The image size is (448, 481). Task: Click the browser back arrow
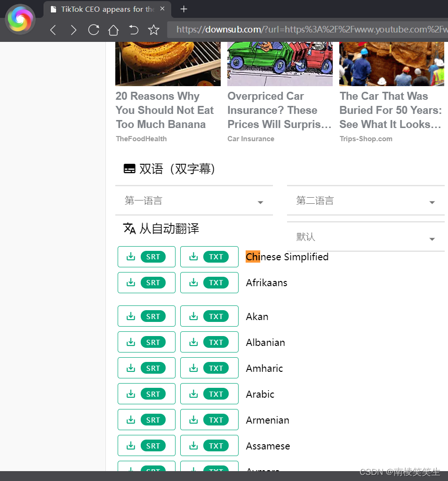[53, 30]
